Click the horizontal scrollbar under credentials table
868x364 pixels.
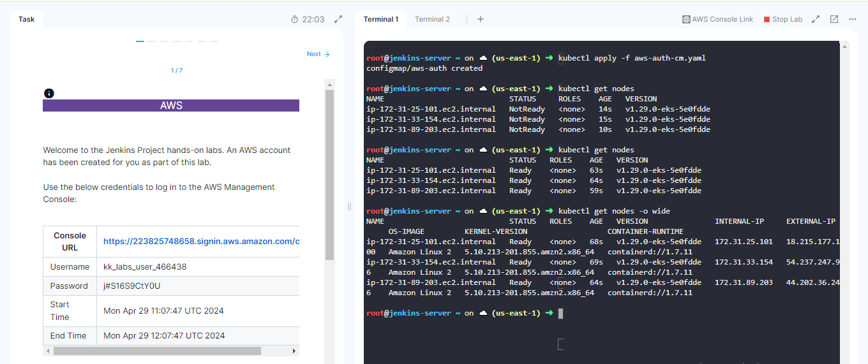(x=157, y=351)
